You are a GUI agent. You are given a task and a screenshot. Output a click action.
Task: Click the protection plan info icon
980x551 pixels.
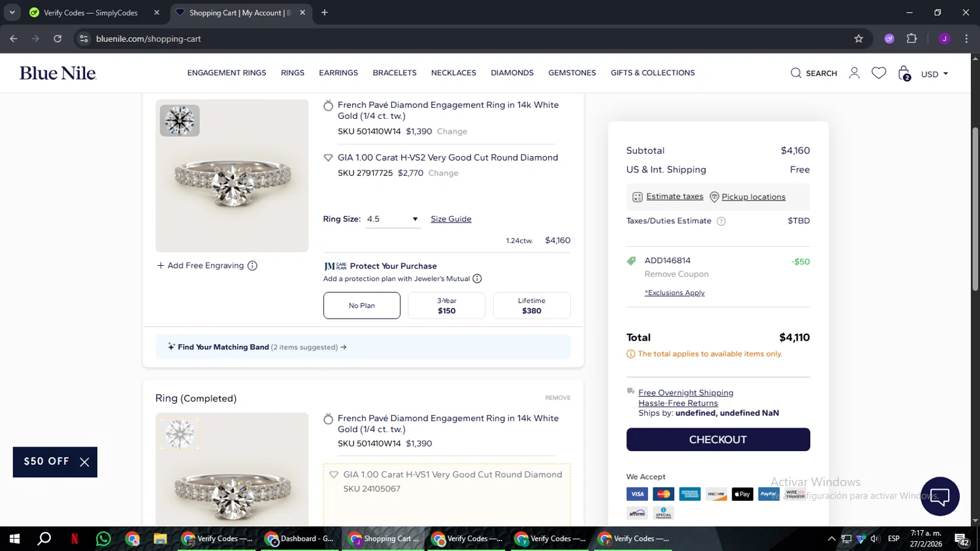pyautogui.click(x=477, y=279)
